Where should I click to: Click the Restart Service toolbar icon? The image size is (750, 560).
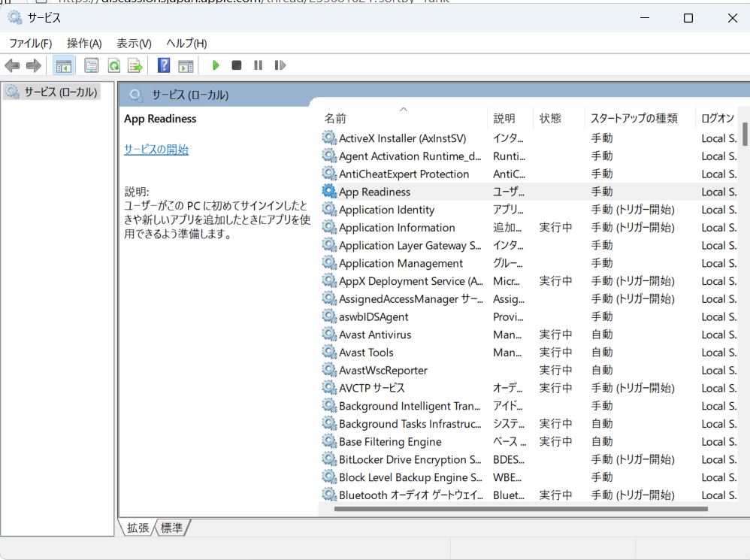pyautogui.click(x=280, y=65)
